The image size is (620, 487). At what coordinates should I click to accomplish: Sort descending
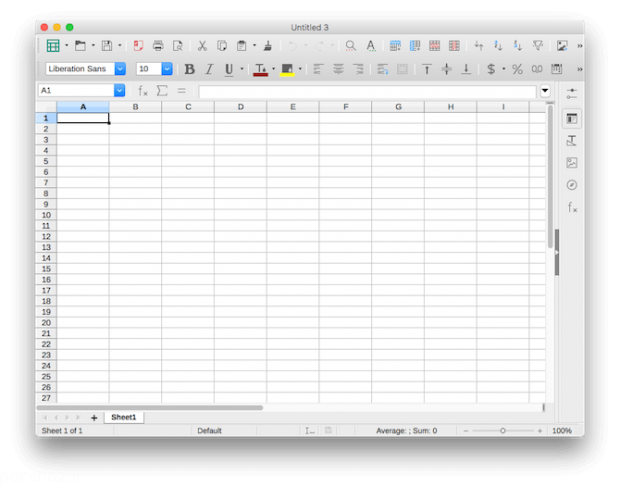click(x=518, y=46)
